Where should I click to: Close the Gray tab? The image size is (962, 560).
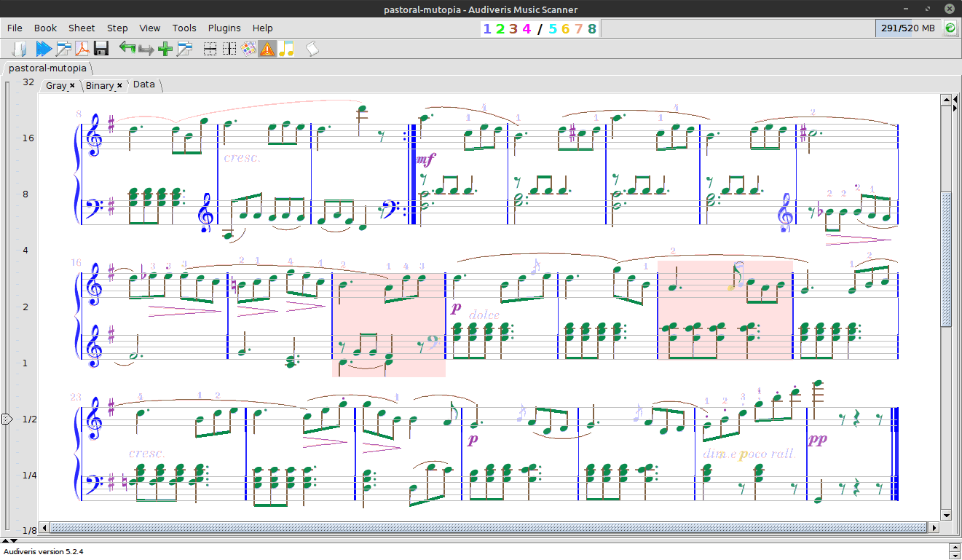pyautogui.click(x=72, y=85)
